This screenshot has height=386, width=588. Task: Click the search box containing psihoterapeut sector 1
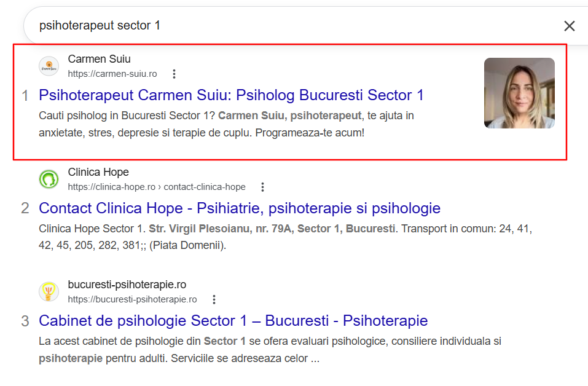[292, 26]
